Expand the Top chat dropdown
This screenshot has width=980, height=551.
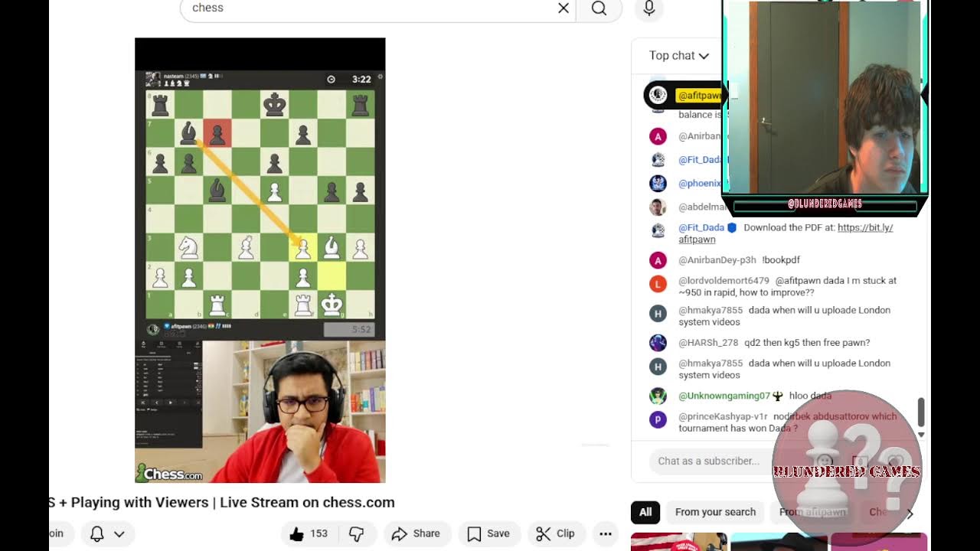(679, 56)
